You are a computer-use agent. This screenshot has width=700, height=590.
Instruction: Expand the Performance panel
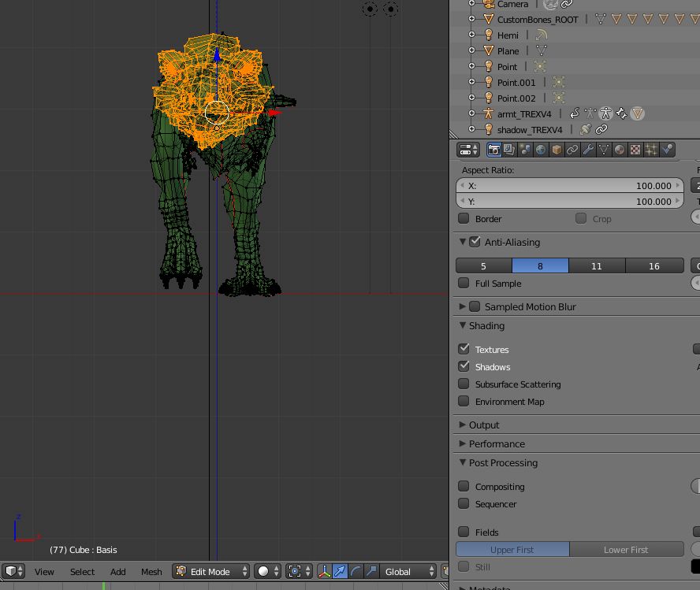(497, 443)
